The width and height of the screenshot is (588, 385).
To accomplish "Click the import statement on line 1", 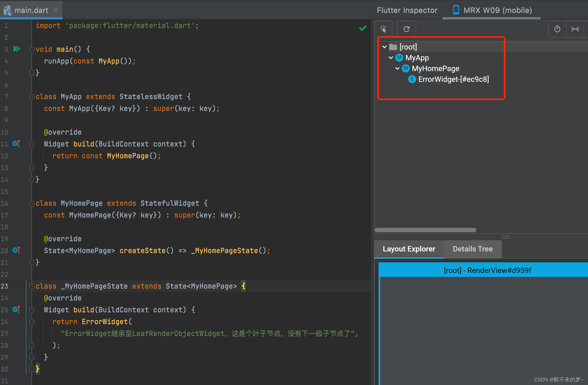I will [117, 26].
